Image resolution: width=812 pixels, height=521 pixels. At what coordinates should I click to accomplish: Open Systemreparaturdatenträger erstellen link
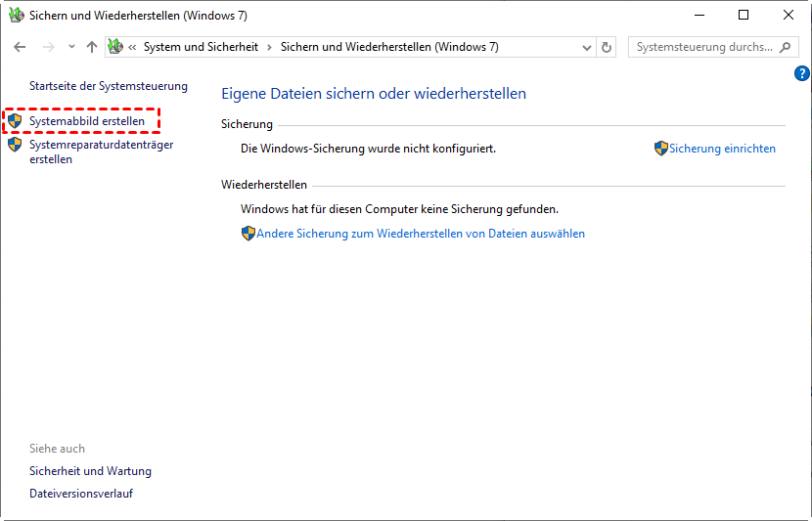(102, 152)
